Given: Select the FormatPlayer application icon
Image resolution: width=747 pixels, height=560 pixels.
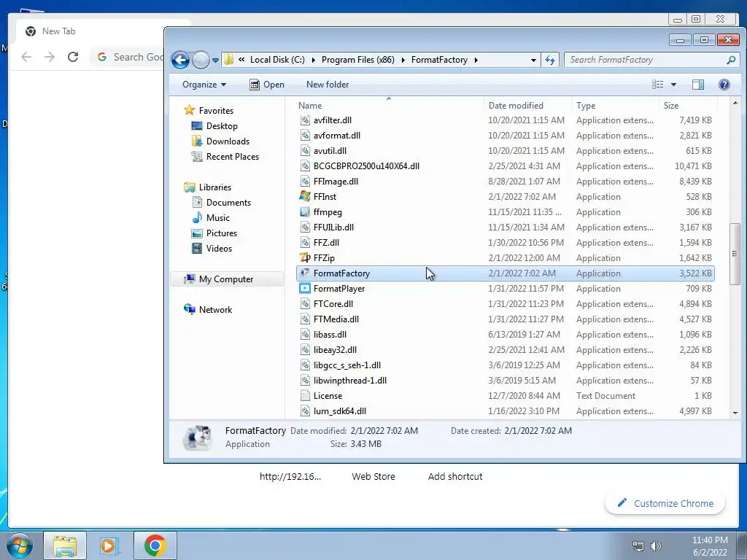Looking at the screenshot, I should click(305, 289).
